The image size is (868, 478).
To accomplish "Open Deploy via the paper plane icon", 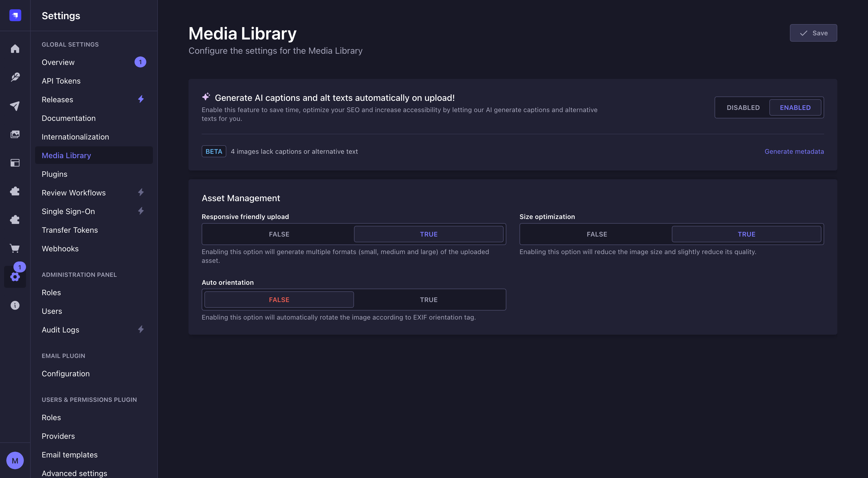I will (15, 106).
